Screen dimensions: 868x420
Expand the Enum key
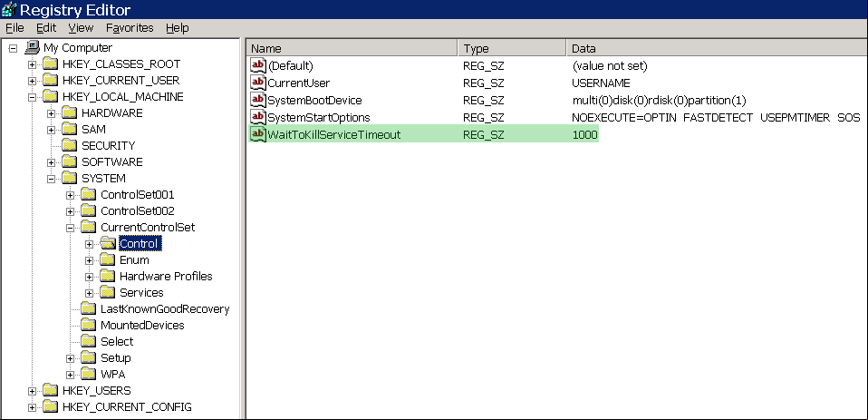pyautogui.click(x=89, y=260)
